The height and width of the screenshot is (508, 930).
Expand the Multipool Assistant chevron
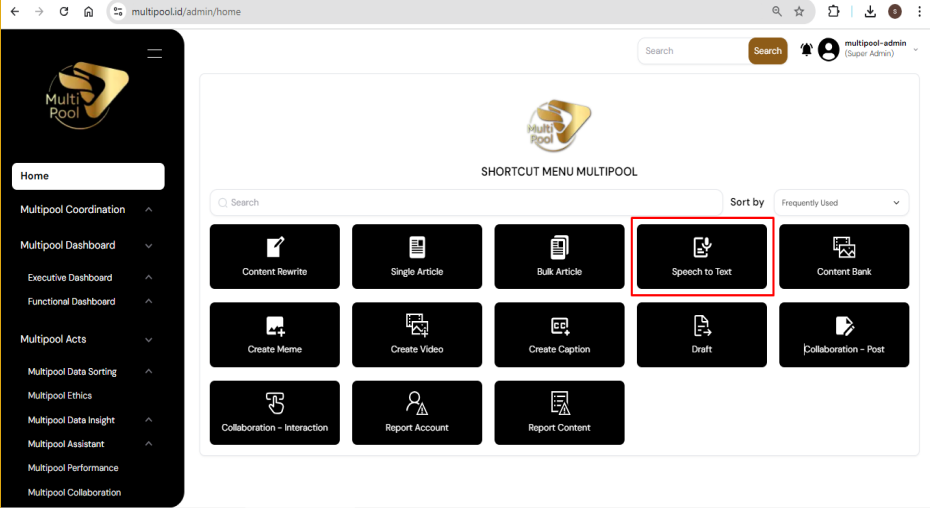pos(149,443)
